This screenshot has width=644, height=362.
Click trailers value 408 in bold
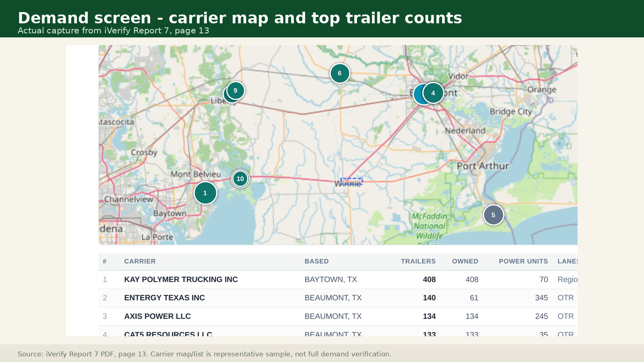(429, 280)
